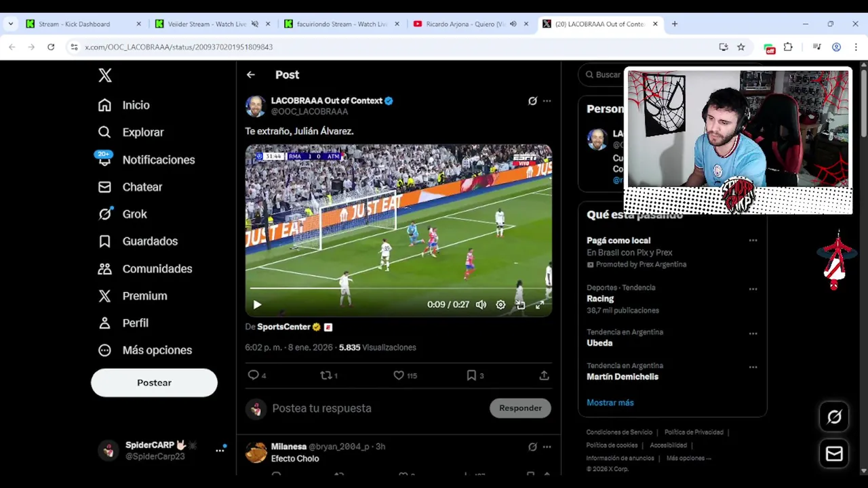Open Condiciones de Servicio link
The height and width of the screenshot is (488, 868).
coord(619,432)
